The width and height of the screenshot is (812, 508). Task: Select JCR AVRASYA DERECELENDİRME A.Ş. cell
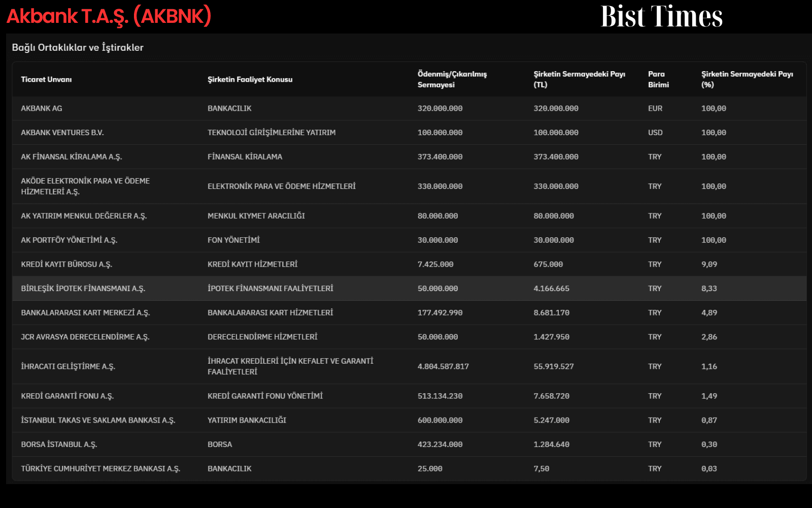click(85, 337)
